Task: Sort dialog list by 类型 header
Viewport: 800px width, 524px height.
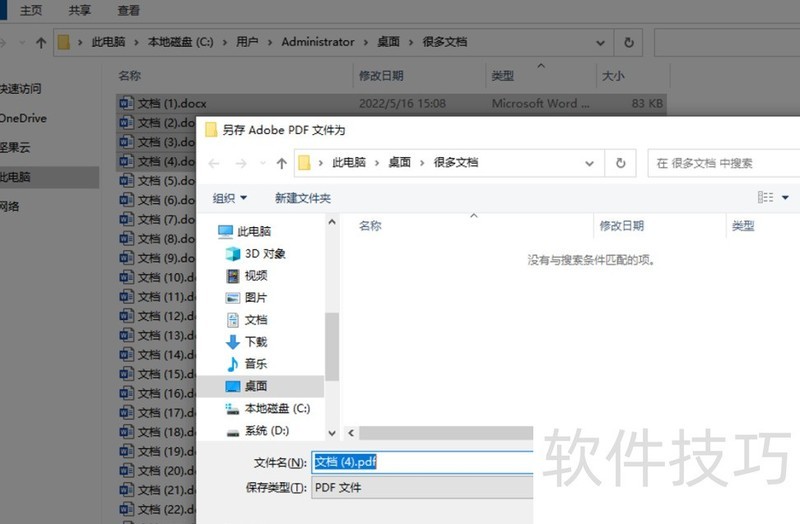Action: pos(743,226)
